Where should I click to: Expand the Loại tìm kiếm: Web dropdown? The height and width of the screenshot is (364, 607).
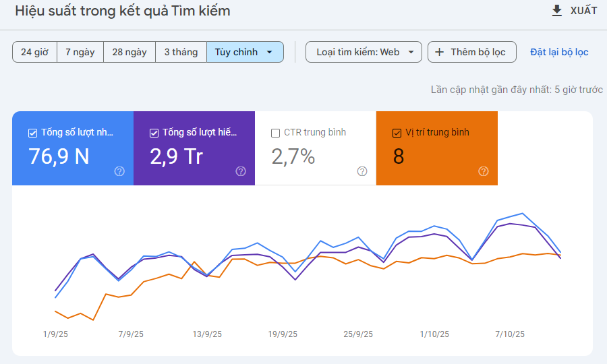(x=364, y=52)
